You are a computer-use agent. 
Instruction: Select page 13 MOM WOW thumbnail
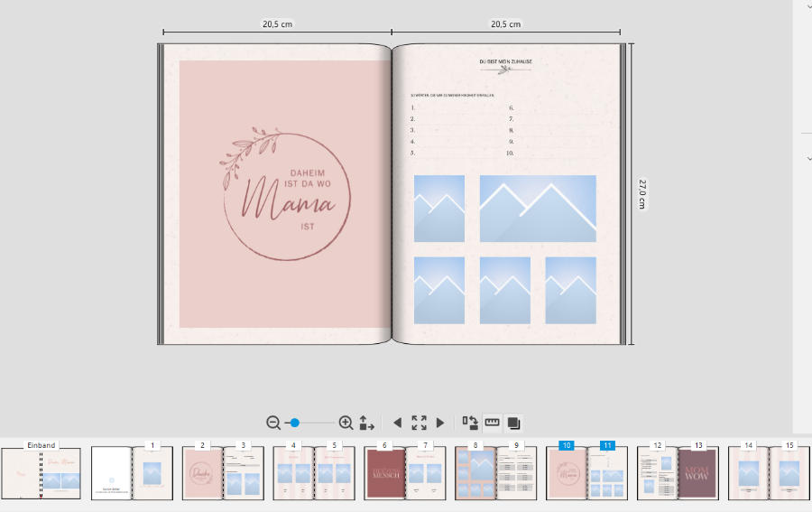coord(698,474)
